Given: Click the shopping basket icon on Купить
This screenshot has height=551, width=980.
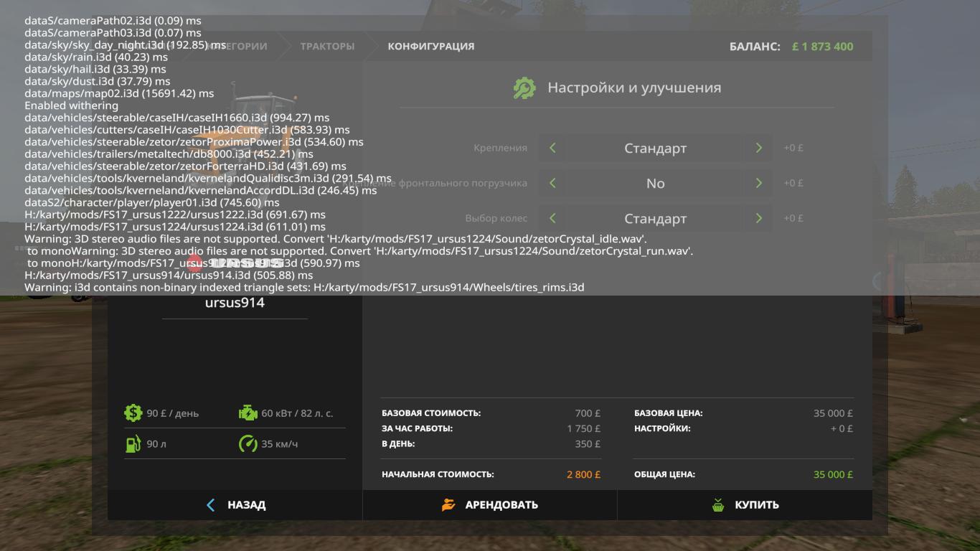Looking at the screenshot, I should tap(718, 505).
